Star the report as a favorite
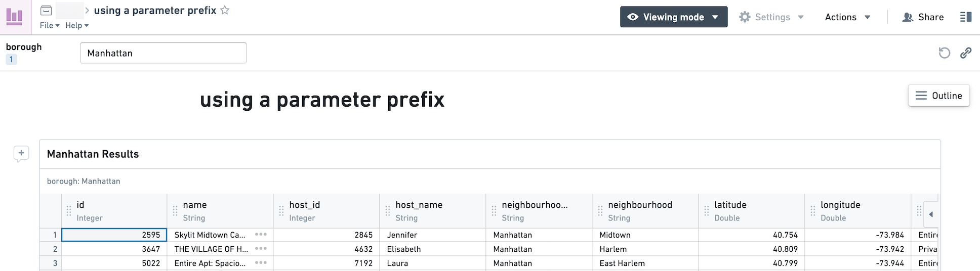980x271 pixels. click(225, 10)
